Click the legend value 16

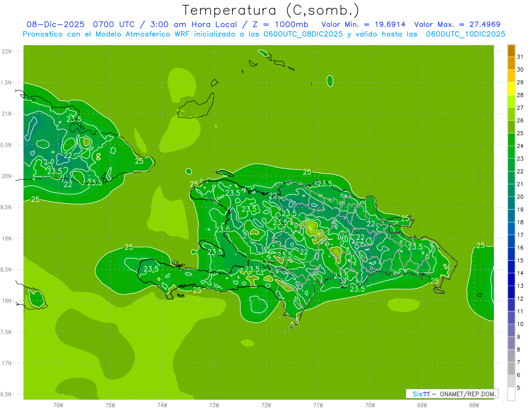click(520, 248)
